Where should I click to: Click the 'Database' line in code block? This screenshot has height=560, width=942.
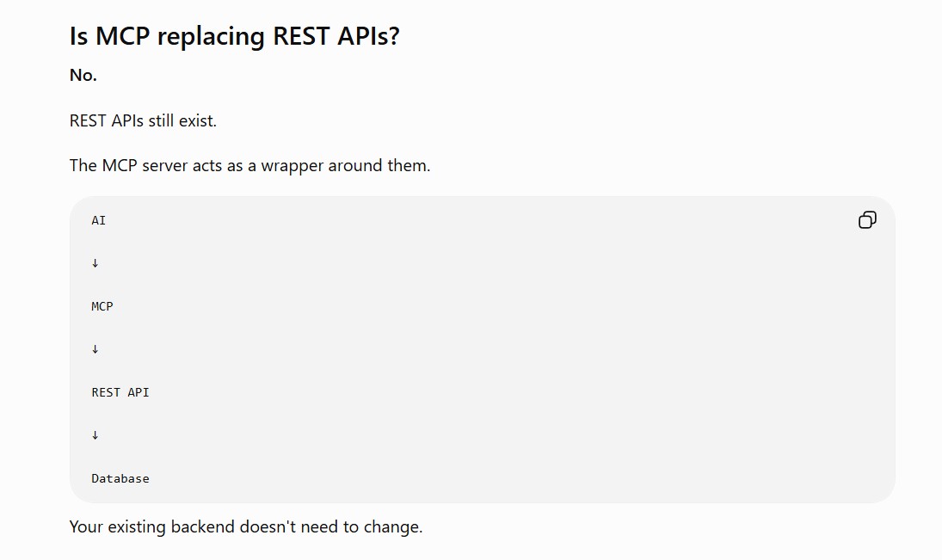click(120, 479)
